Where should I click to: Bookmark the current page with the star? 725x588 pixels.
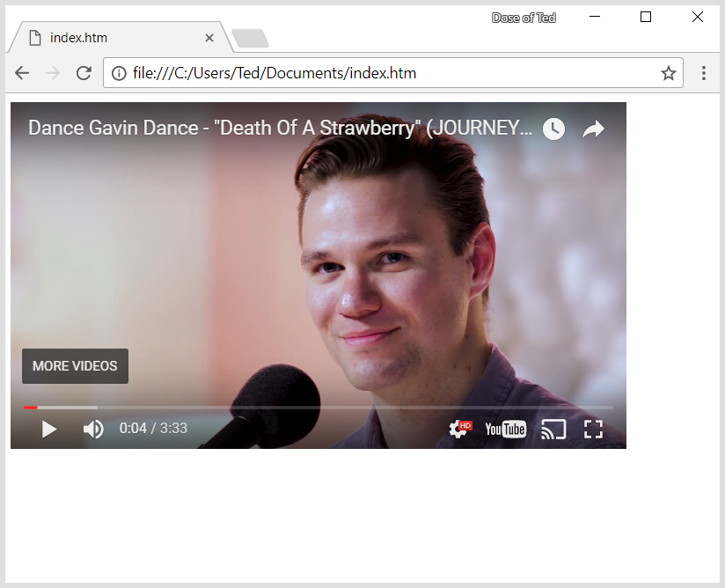pos(668,73)
